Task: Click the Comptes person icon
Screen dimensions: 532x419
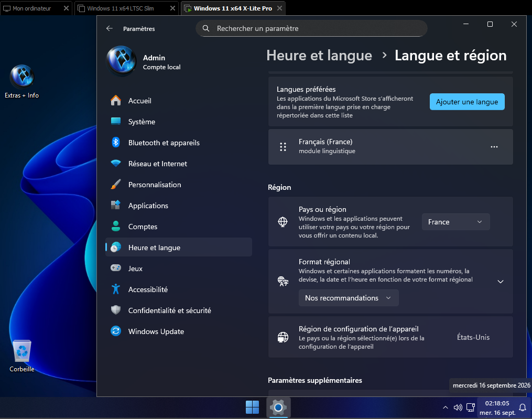Action: click(x=116, y=226)
